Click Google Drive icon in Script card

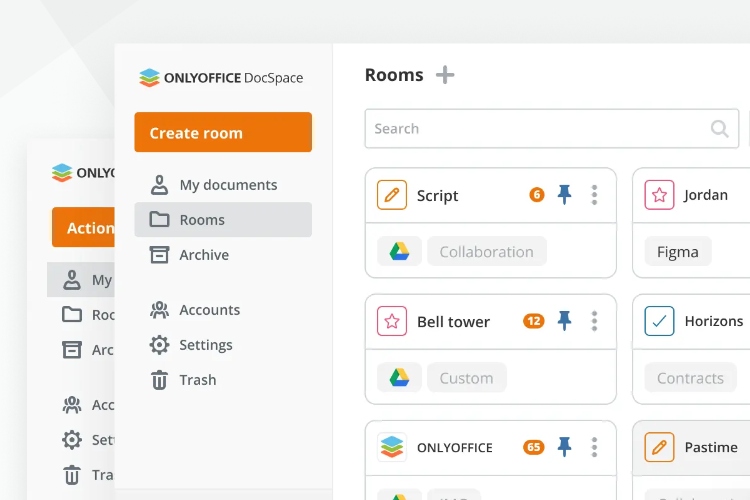399,251
